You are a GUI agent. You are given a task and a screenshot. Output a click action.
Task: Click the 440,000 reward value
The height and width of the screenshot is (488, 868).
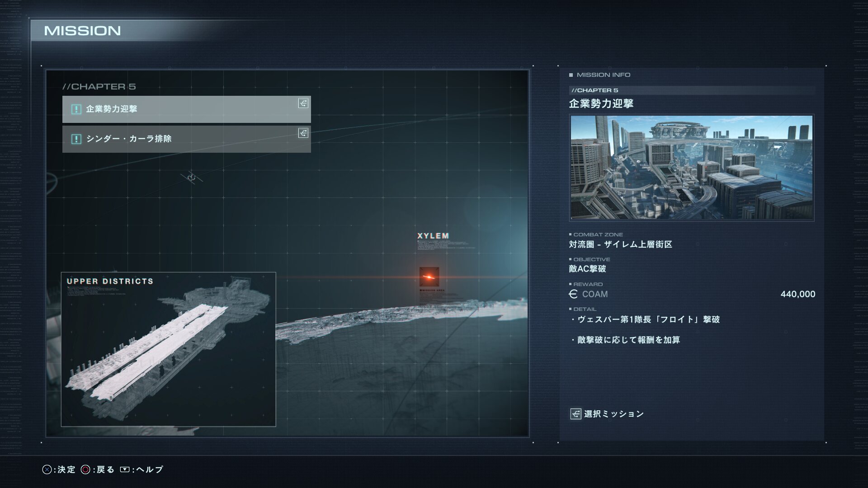(x=798, y=294)
